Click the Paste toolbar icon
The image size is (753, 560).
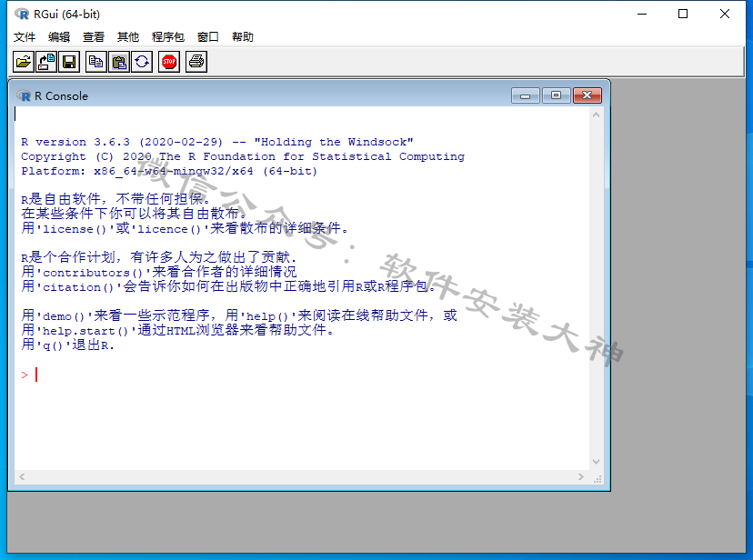tap(119, 62)
